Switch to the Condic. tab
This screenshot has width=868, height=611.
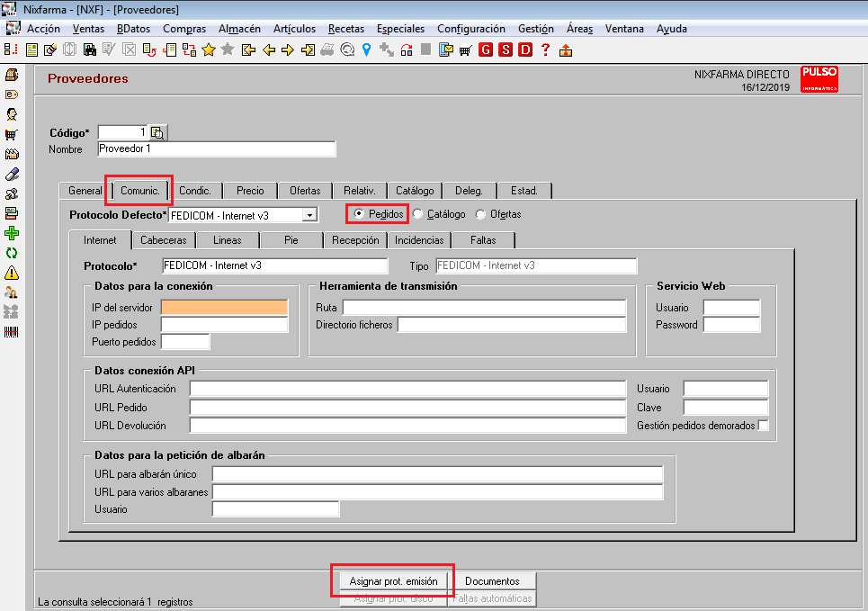click(x=195, y=191)
